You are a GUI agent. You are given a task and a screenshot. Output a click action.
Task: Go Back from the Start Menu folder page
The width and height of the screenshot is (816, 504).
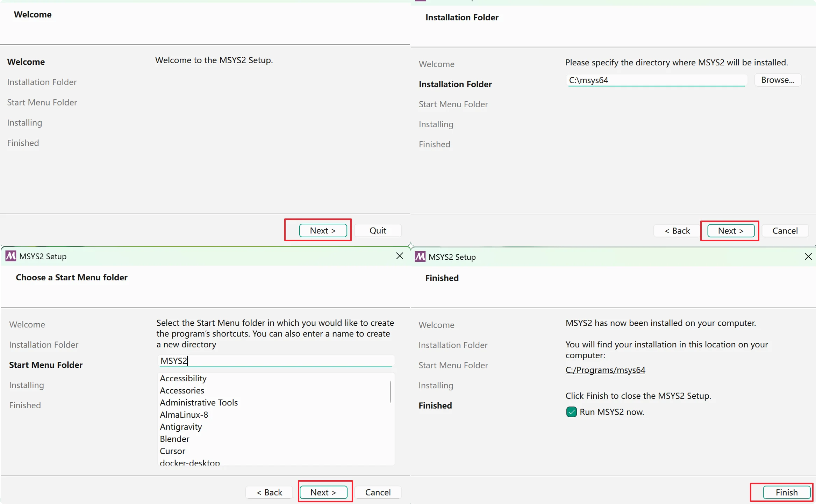coord(269,492)
